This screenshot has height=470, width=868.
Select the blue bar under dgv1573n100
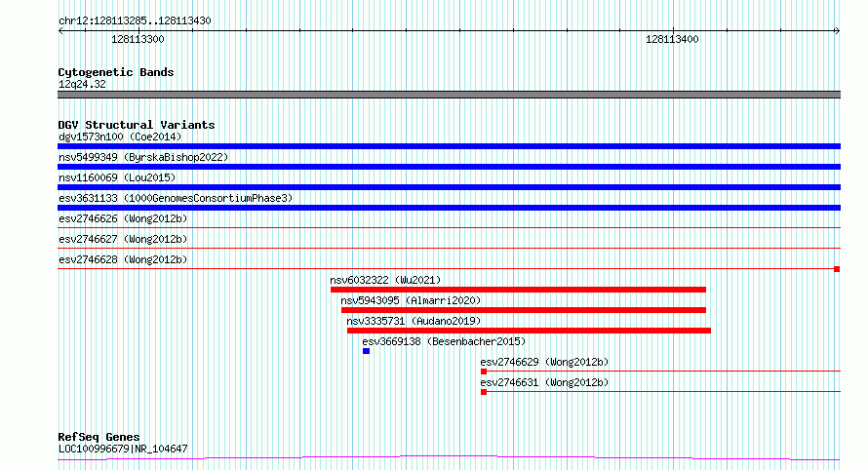coord(449,146)
